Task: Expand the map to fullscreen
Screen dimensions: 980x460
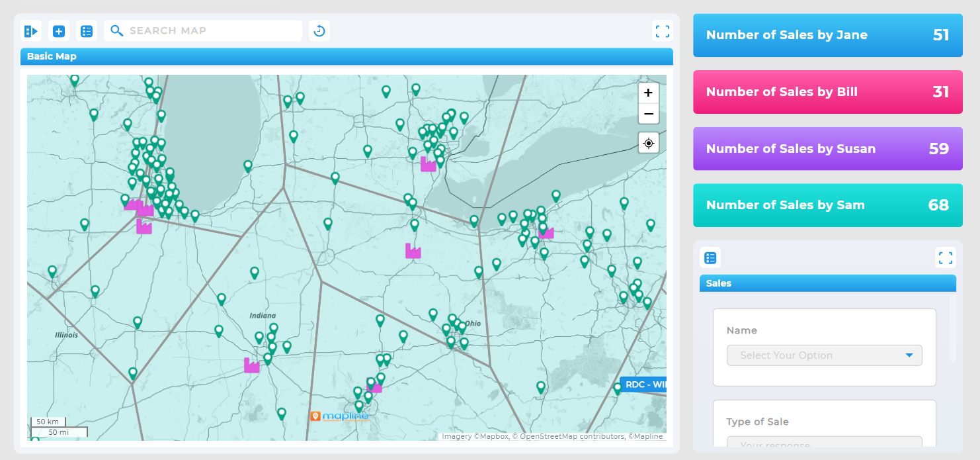Action: tap(662, 31)
